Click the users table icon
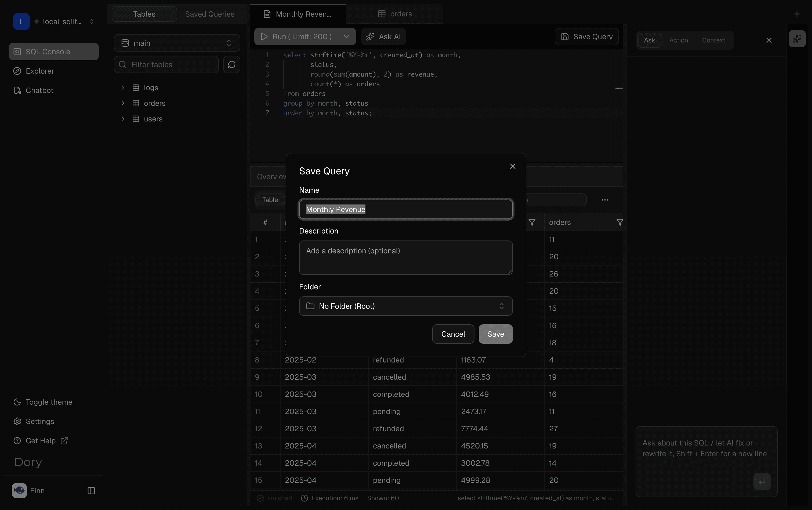812x510 pixels. pyautogui.click(x=136, y=119)
